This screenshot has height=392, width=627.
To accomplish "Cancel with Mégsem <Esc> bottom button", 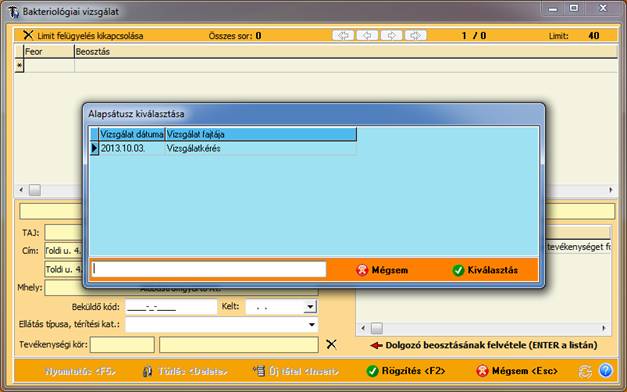I will click(517, 371).
